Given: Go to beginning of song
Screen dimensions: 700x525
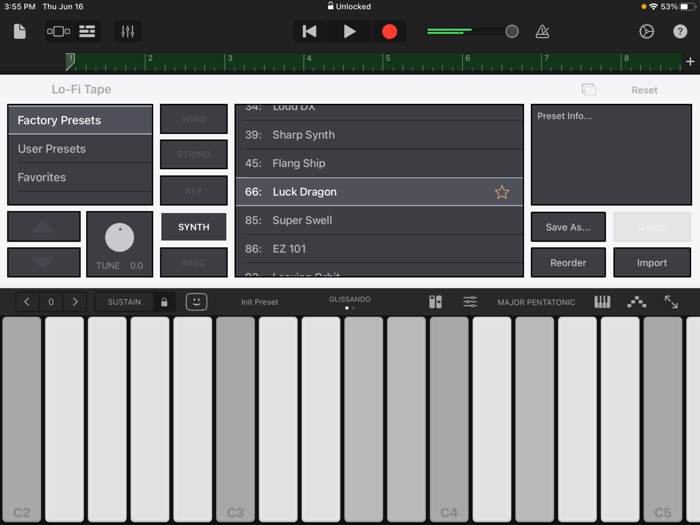Looking at the screenshot, I should (309, 32).
